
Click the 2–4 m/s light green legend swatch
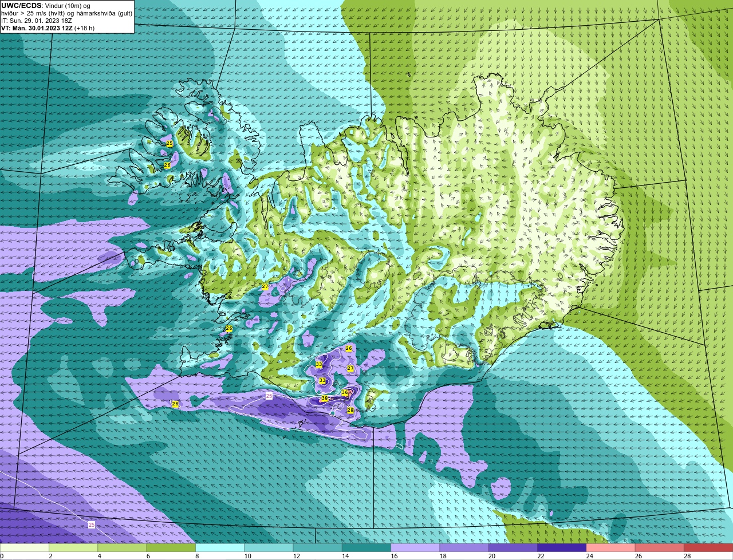73,548
